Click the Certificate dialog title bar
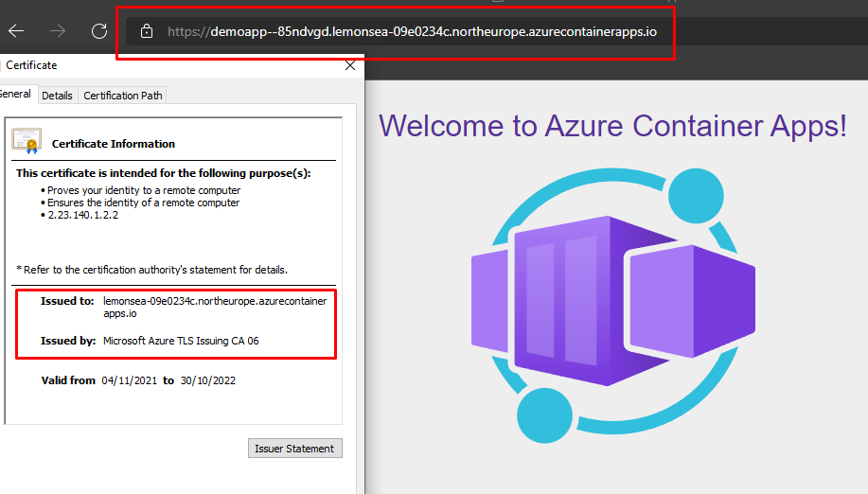Viewport: 868px width, 494px height. coord(170,65)
